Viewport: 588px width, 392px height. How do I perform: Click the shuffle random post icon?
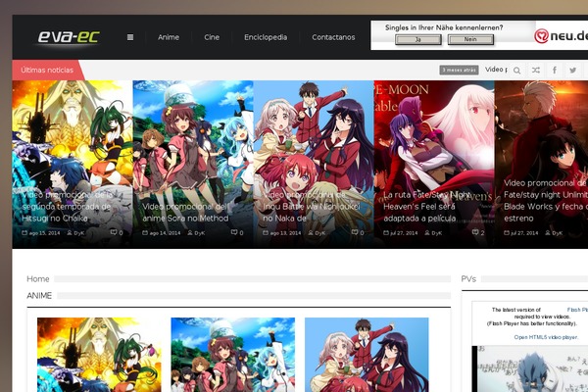point(535,71)
